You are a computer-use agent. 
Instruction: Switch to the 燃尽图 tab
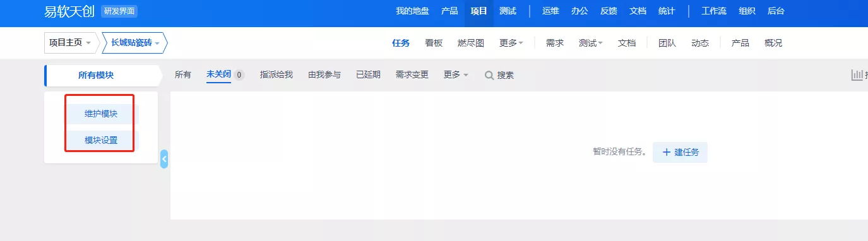[471, 43]
